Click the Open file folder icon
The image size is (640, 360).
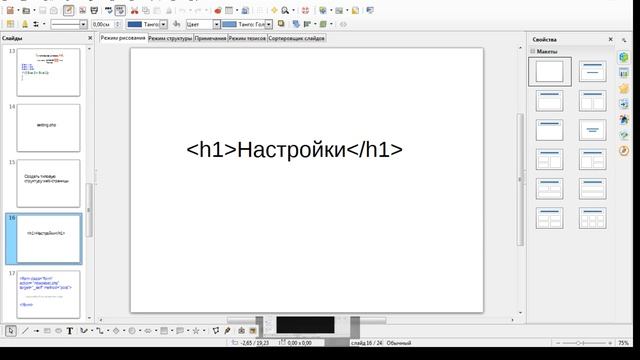26,10
